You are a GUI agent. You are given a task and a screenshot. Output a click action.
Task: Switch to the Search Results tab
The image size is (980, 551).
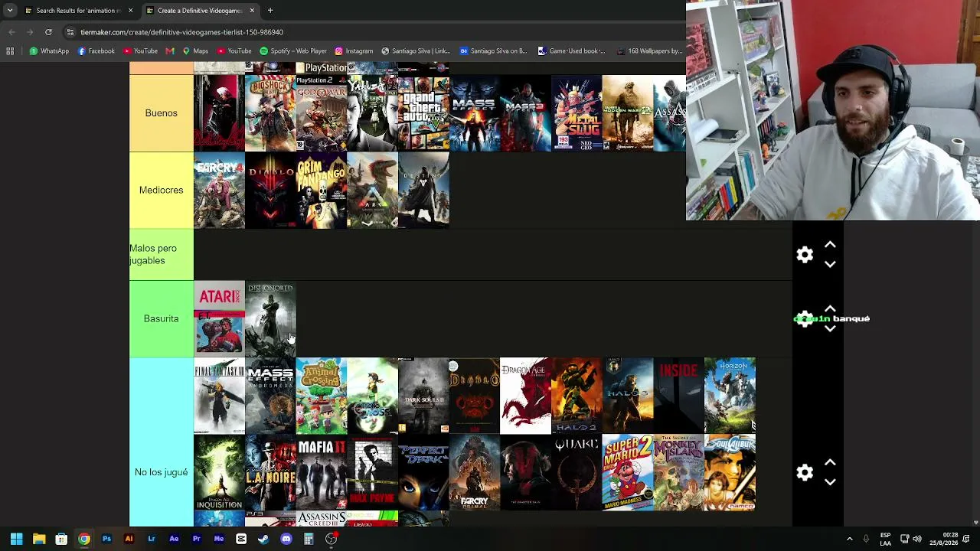(x=78, y=11)
